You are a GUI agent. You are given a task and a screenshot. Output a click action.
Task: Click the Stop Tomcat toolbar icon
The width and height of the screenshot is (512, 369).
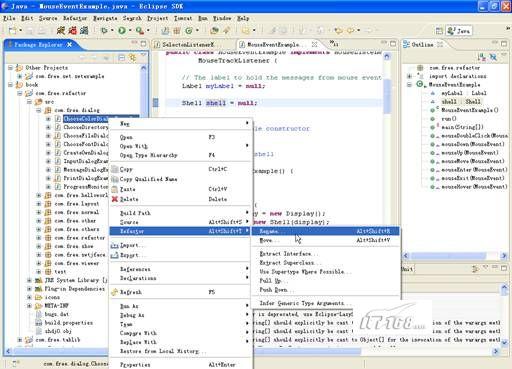tap(72, 31)
